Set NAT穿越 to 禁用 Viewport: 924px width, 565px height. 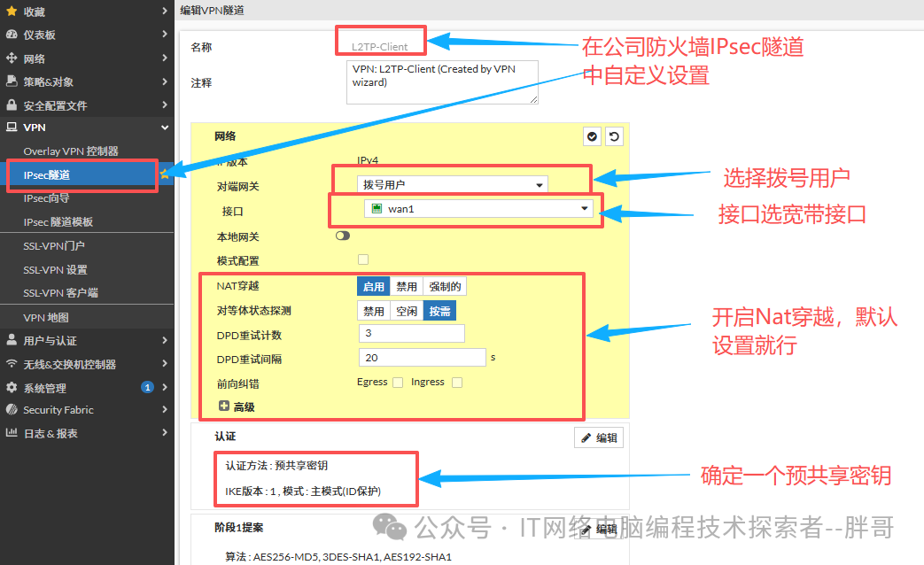tap(407, 286)
